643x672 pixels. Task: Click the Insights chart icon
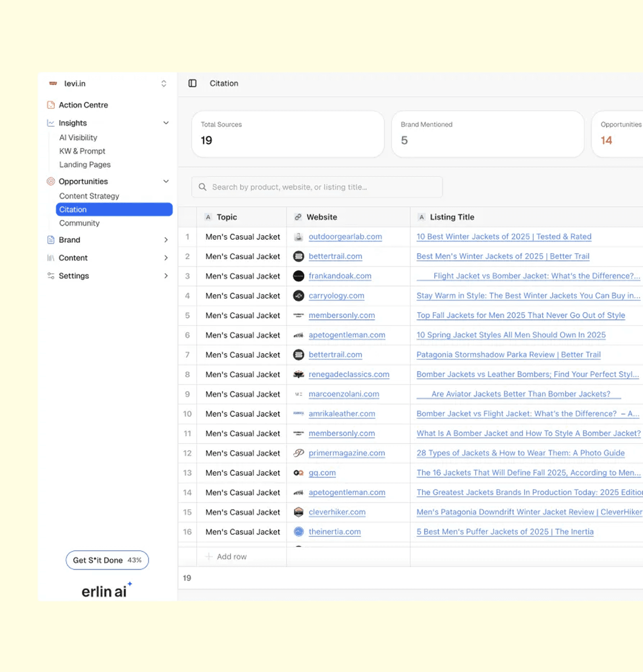point(51,123)
